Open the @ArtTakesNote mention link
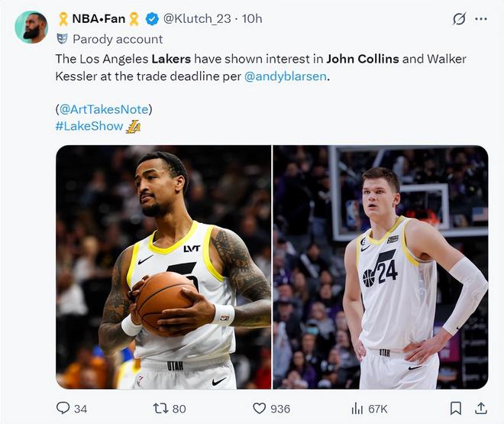 point(104,109)
